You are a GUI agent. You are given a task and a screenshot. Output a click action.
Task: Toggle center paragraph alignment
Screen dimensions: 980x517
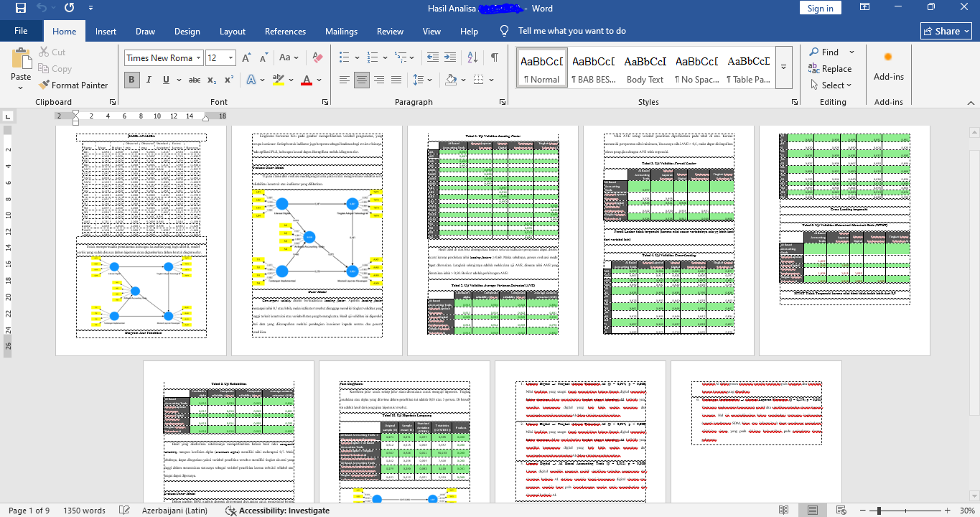pyautogui.click(x=361, y=80)
